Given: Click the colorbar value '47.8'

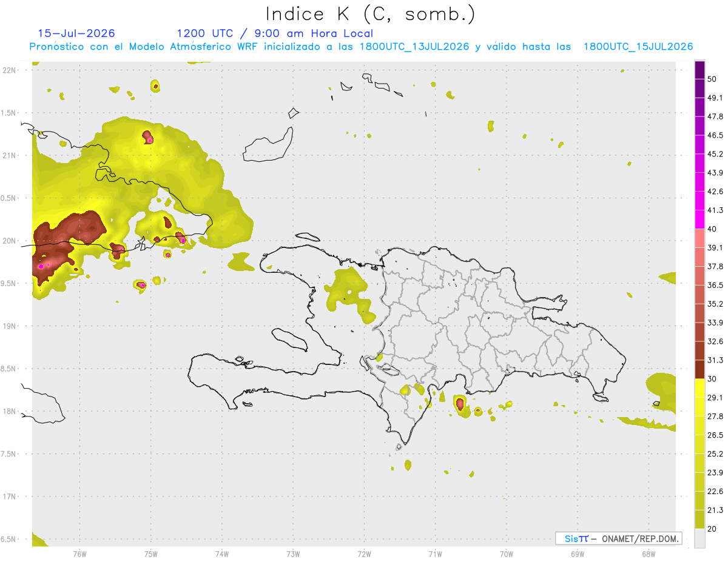Looking at the screenshot, I should [715, 117].
